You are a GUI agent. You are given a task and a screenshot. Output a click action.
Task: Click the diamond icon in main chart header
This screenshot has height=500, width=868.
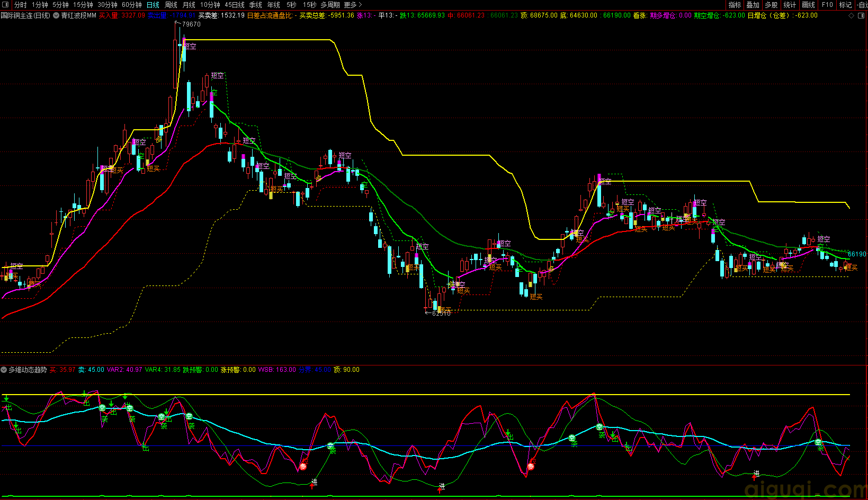coord(851,15)
